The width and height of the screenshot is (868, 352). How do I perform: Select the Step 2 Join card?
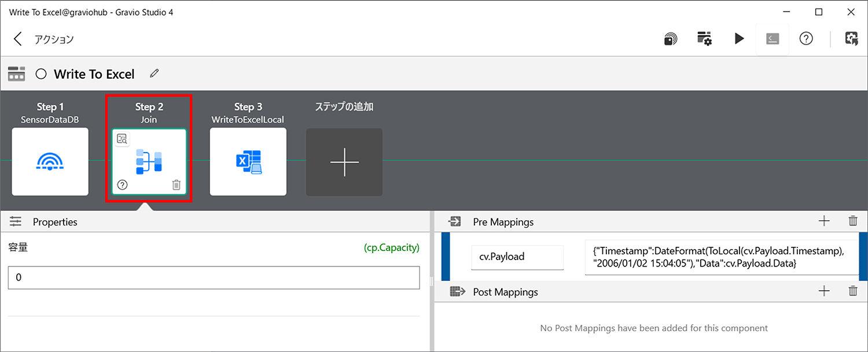coord(149,162)
